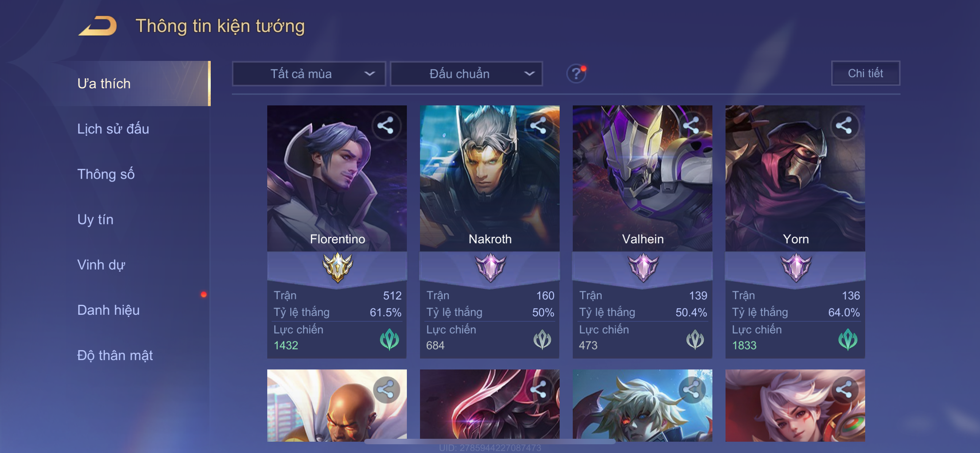Screen dimensions: 980x453
Task: Tap Florentino's gold proficiency badge
Action: point(337,268)
